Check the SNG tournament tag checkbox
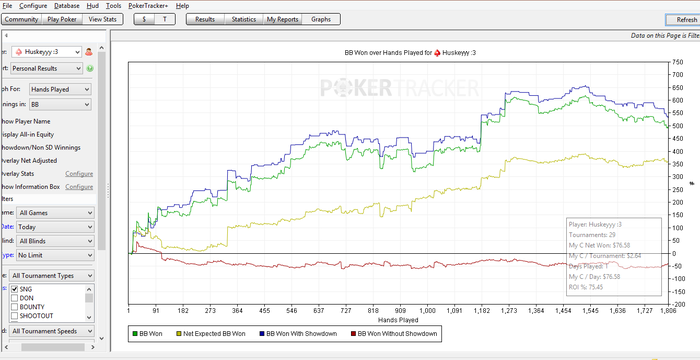 14,289
